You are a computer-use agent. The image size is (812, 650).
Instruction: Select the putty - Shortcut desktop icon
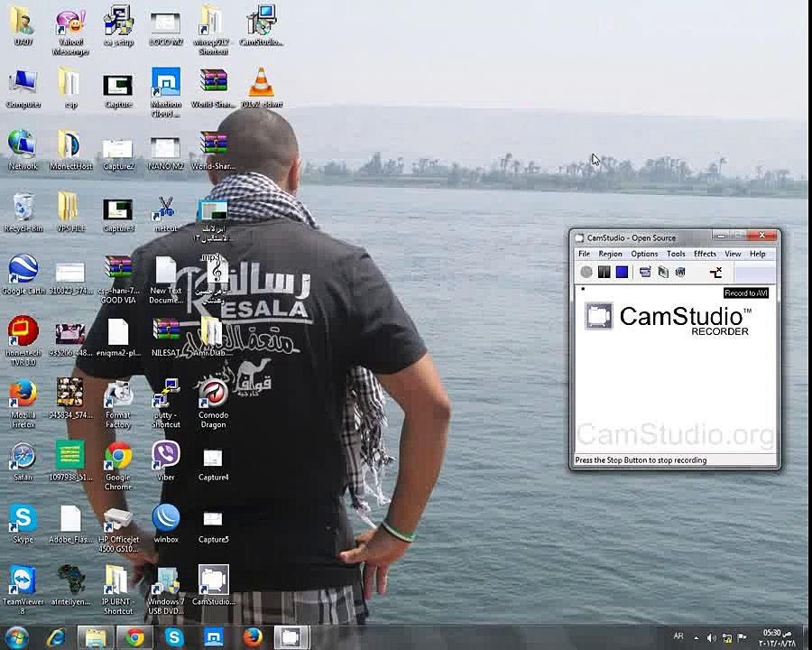click(x=166, y=404)
